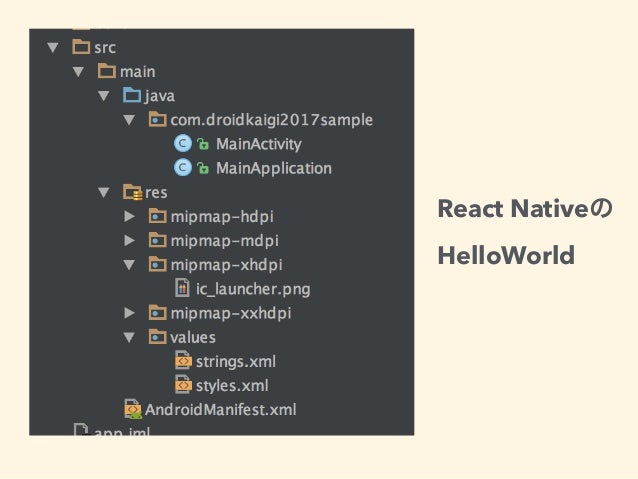
Task: Click the MainActivity class icon
Action: tap(183, 144)
